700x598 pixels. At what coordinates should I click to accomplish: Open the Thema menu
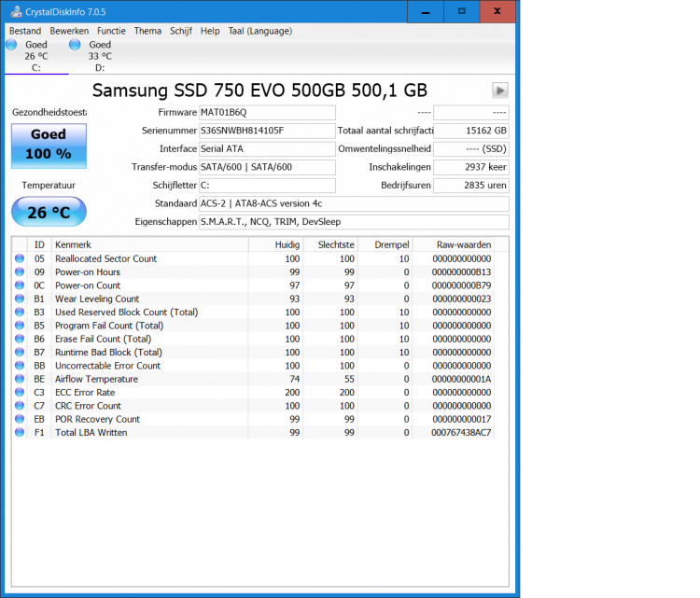pos(147,31)
